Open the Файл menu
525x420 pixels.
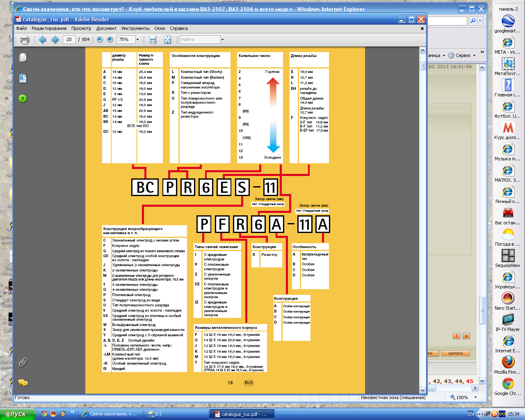point(21,28)
